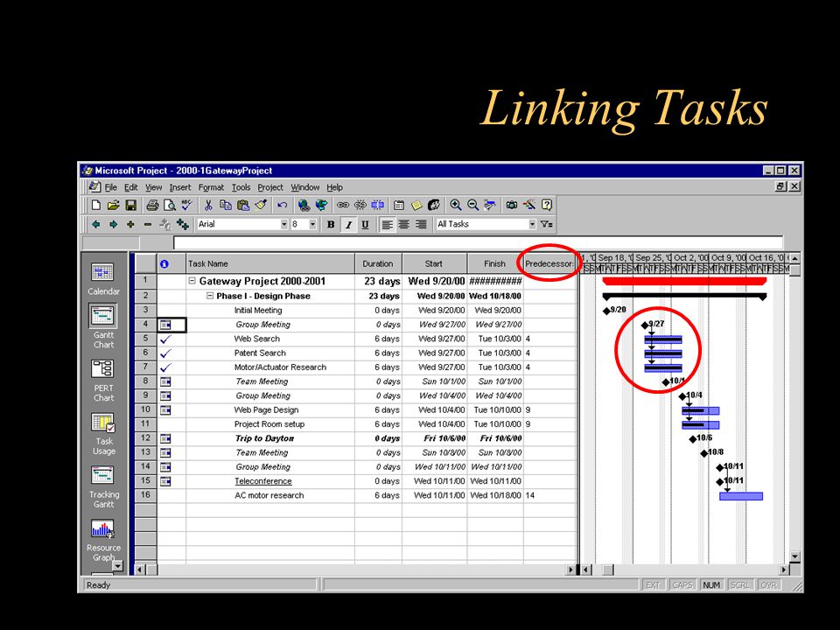Collapse the Gateway Project 2000-2001 summary task
This screenshot has height=630, width=840.
point(192,281)
